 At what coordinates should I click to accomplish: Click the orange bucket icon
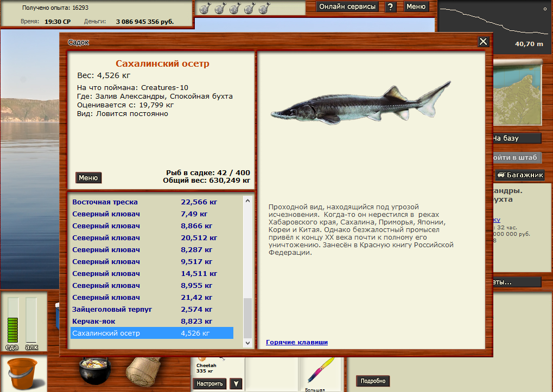coord(23,374)
